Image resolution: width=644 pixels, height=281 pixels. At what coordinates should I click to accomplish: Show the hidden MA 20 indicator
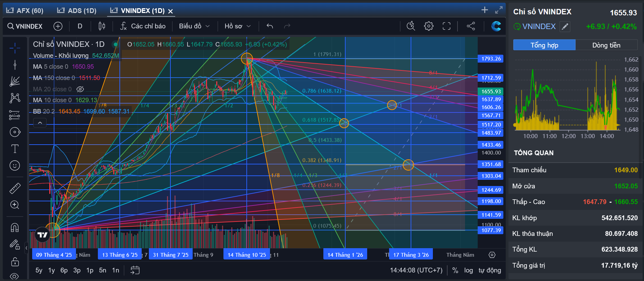[80, 89]
